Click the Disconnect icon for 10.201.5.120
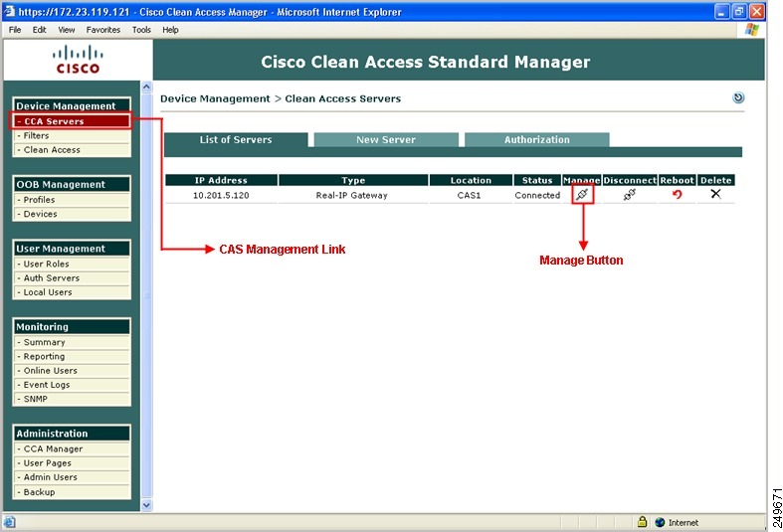Viewport: 783px width, 532px height. (x=629, y=194)
